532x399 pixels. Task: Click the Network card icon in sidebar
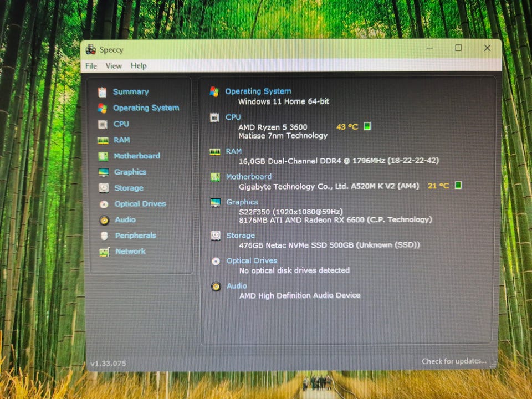click(x=104, y=252)
